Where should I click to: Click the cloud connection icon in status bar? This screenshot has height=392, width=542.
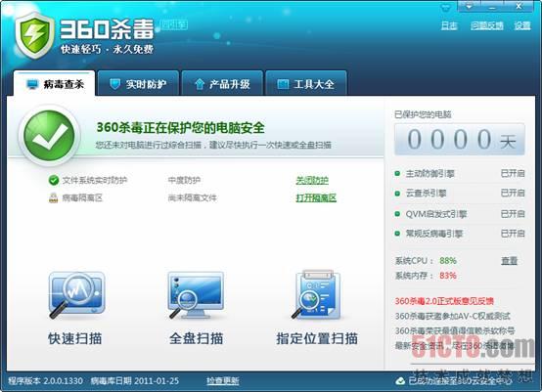point(400,381)
